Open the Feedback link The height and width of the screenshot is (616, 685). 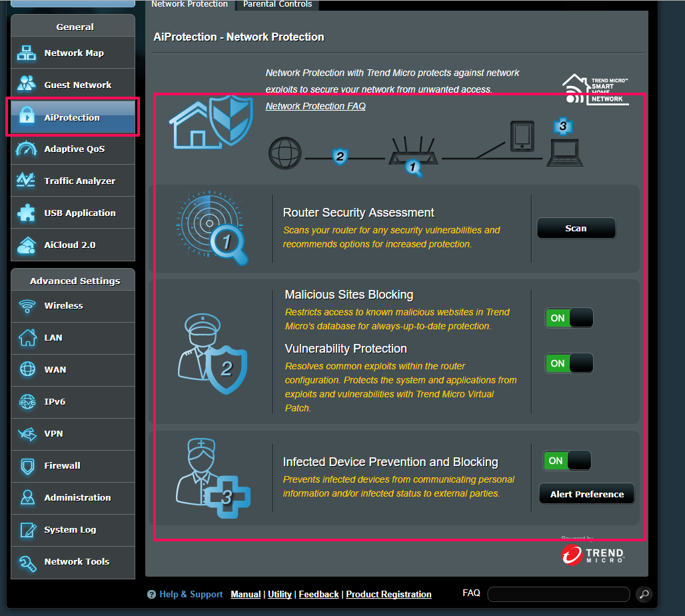click(319, 594)
